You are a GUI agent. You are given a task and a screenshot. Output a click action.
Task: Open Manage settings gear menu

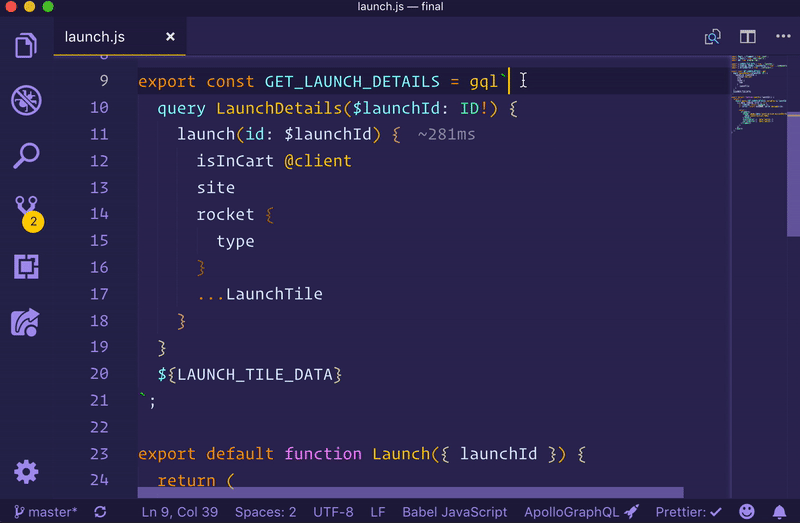point(26,472)
